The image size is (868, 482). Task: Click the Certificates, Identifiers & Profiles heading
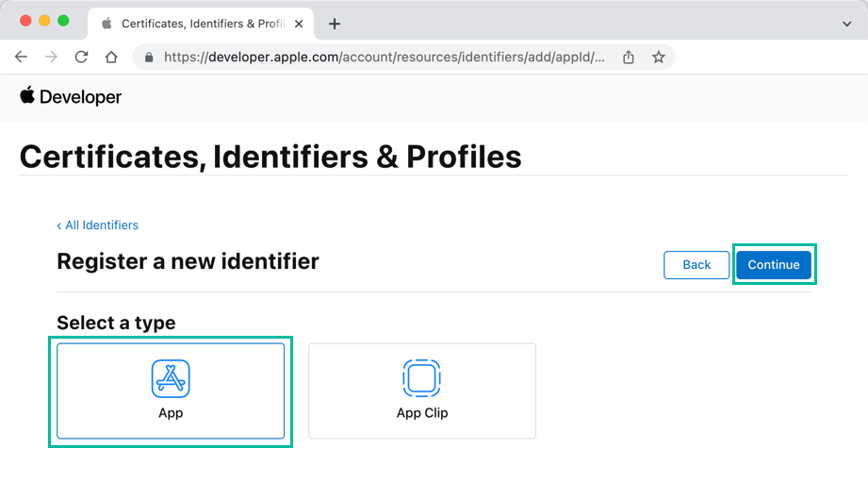(270, 156)
